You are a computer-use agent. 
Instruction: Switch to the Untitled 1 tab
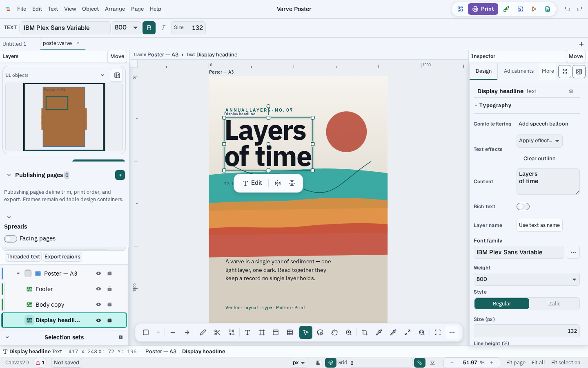tap(14, 44)
